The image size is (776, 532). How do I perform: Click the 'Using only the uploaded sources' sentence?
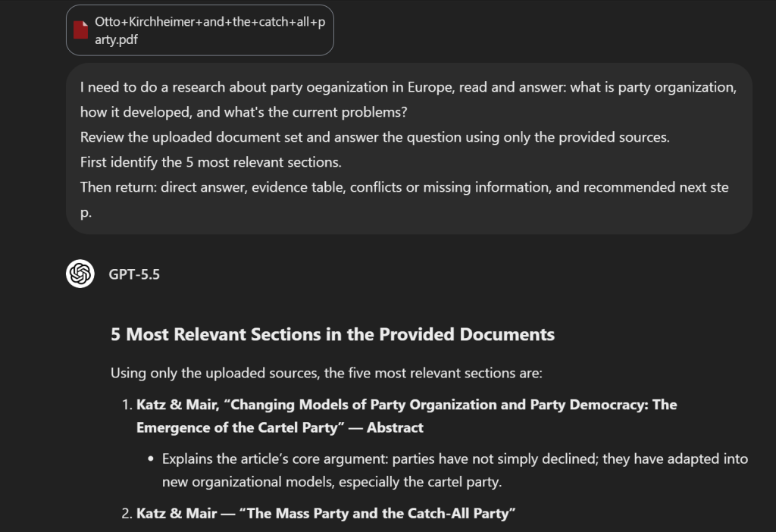[326, 373]
